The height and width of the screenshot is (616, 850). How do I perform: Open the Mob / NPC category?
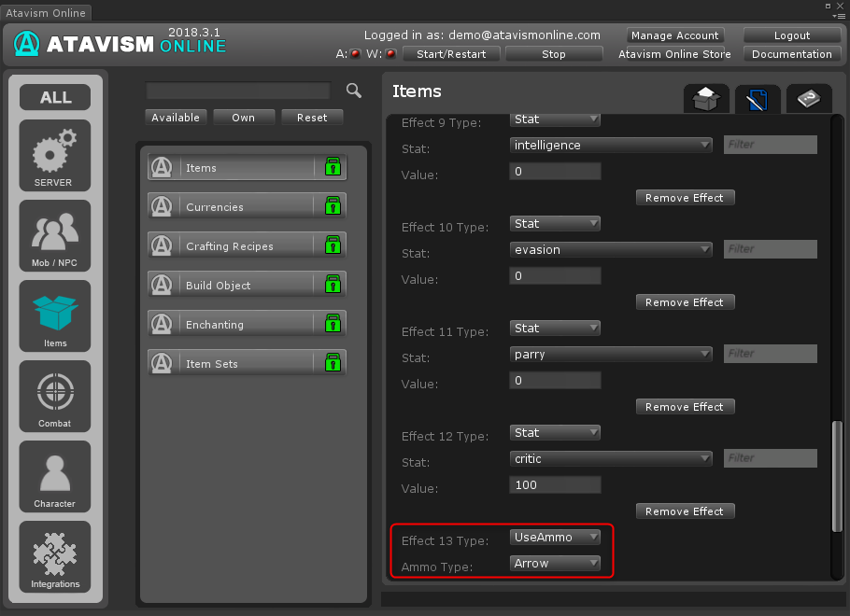(55, 235)
